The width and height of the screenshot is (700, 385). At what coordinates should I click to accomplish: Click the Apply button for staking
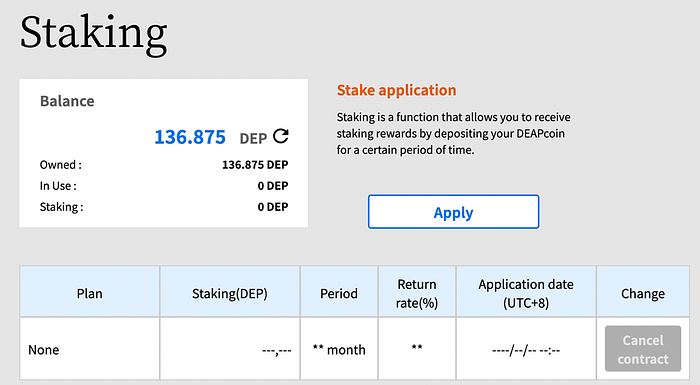click(x=454, y=212)
